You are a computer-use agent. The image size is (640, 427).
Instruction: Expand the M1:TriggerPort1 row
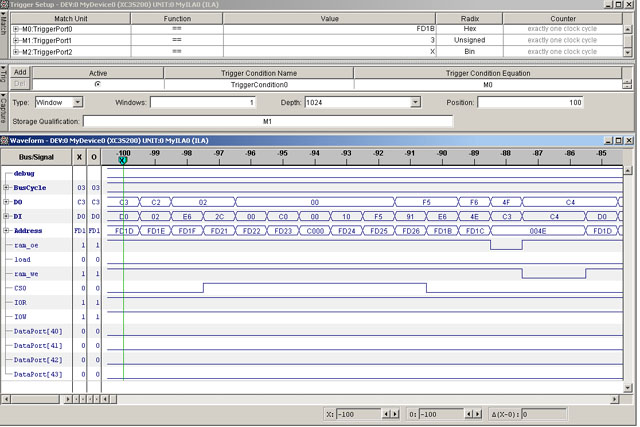click(x=15, y=40)
